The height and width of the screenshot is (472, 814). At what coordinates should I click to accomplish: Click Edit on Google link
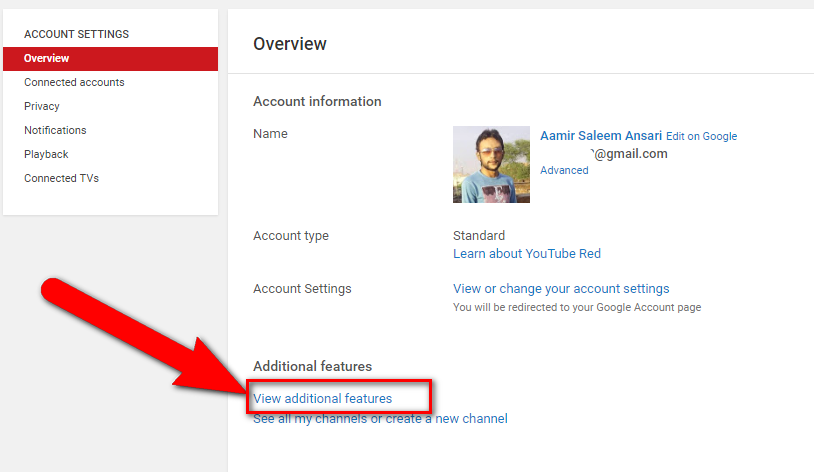click(701, 136)
